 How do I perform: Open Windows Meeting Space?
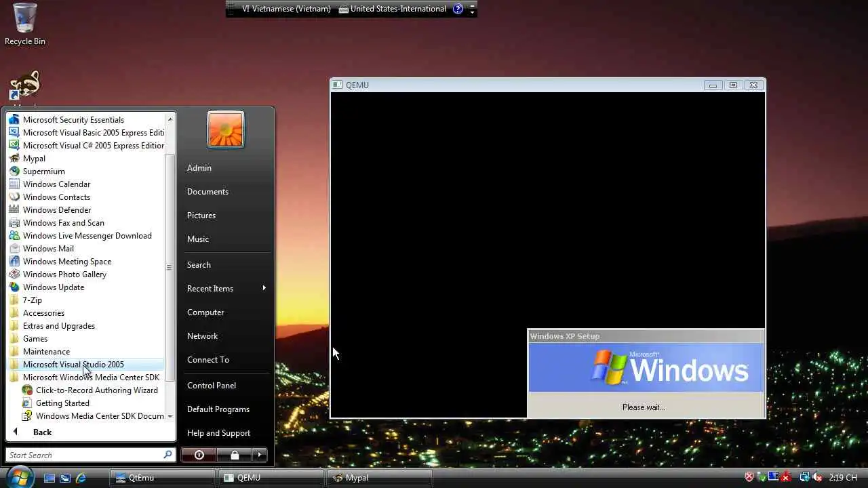click(x=85, y=262)
